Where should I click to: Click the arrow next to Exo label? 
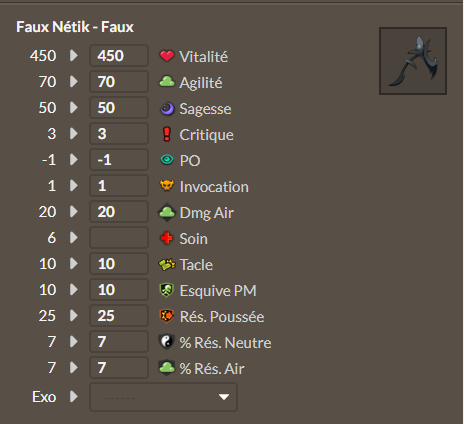[x=74, y=397]
